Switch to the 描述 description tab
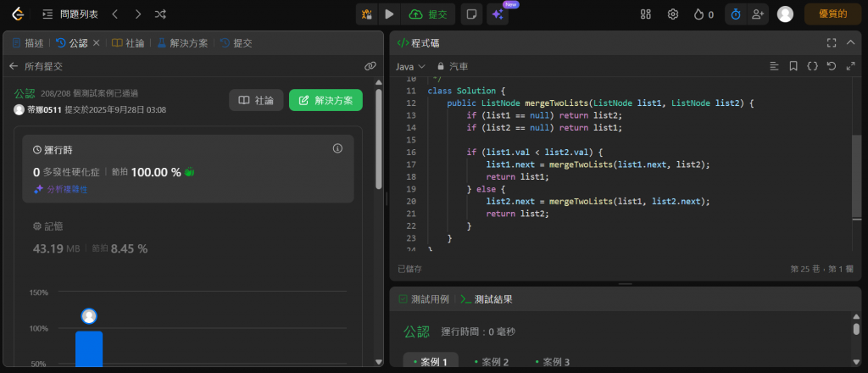Viewport: 868px width, 373px height. click(x=28, y=43)
